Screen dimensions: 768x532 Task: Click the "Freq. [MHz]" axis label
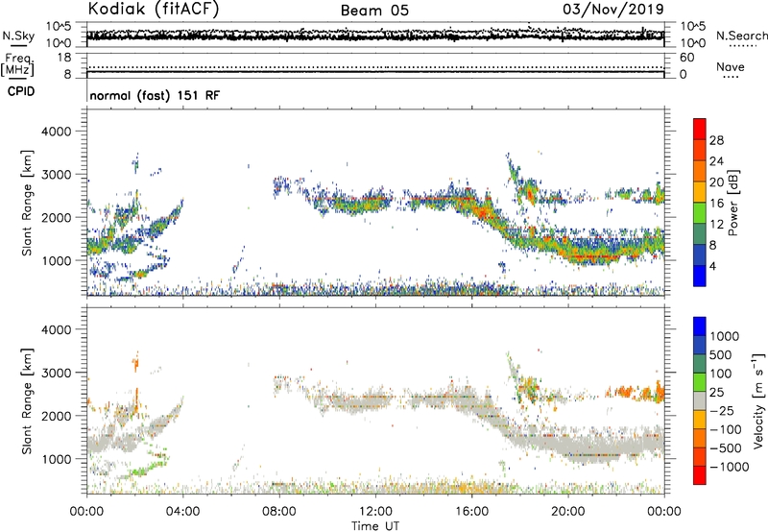[x=17, y=64]
